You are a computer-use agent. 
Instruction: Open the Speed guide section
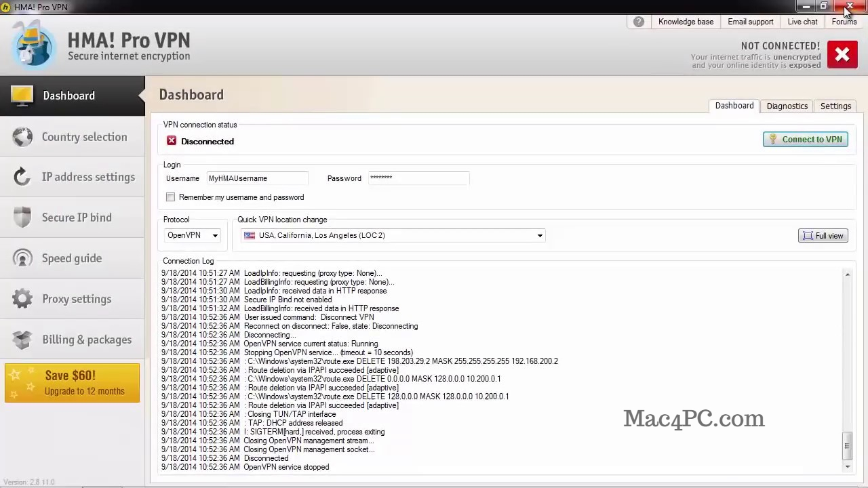pyautogui.click(x=73, y=258)
